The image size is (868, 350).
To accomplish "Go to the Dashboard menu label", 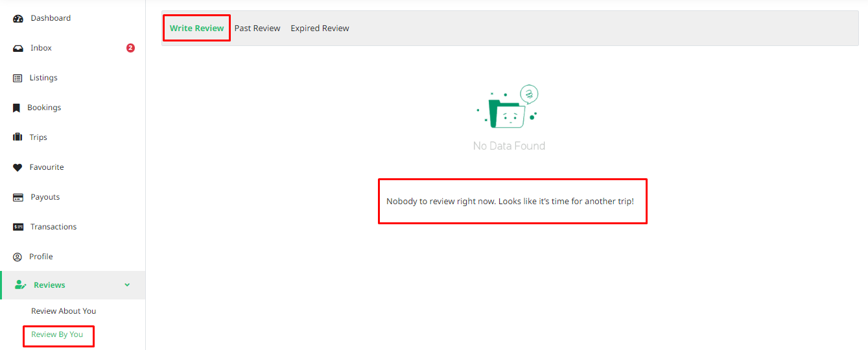I will (51, 18).
